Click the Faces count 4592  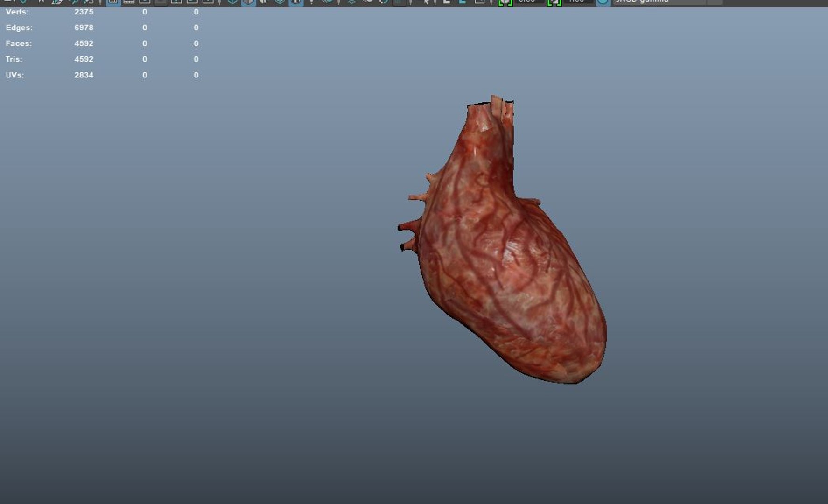(x=84, y=43)
